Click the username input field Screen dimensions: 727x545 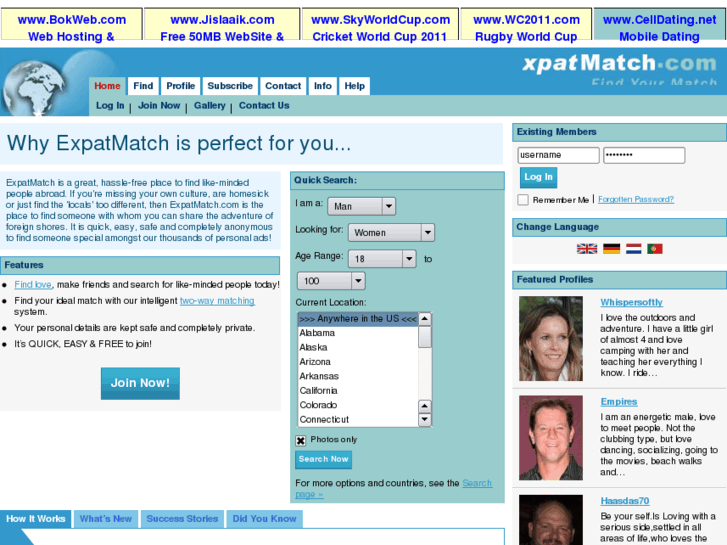559,155
